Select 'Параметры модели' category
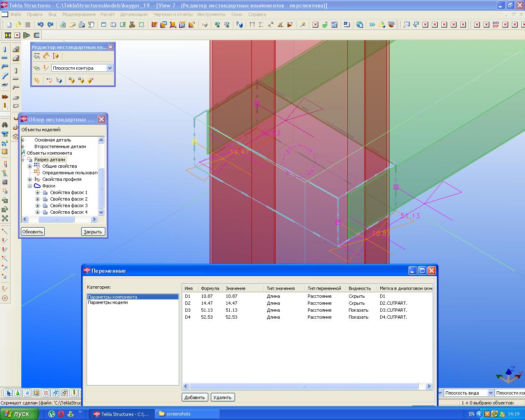 click(x=107, y=302)
